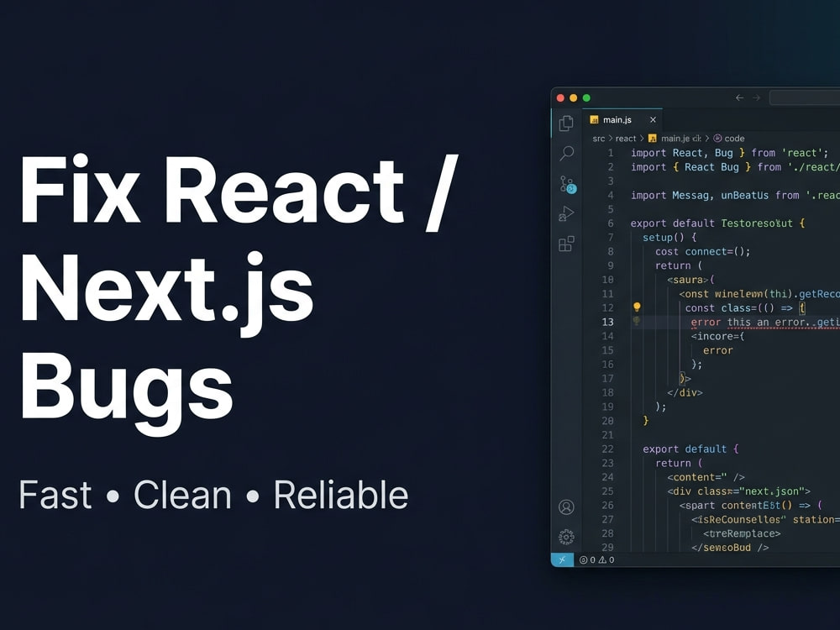Click the '</seweoBud />' line
This screenshot has width=840, height=630.
[730, 548]
